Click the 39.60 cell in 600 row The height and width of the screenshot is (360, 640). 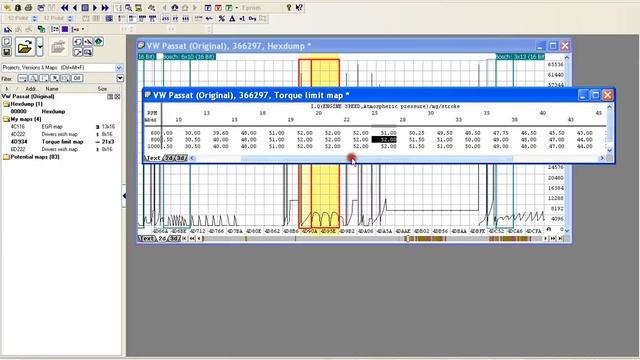click(x=220, y=133)
